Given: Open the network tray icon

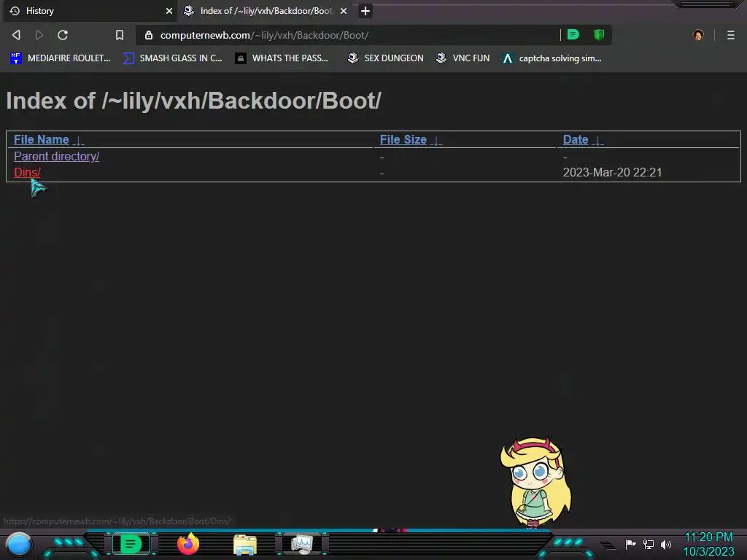Looking at the screenshot, I should (649, 544).
